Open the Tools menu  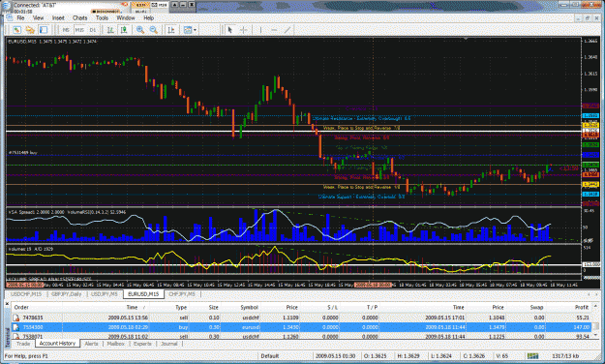(x=102, y=17)
